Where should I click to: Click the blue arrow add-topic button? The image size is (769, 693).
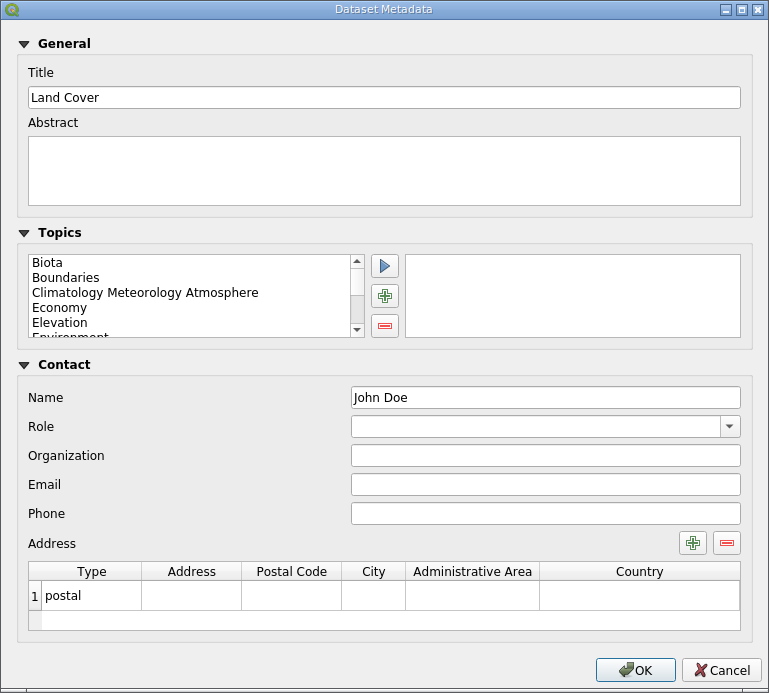384,266
